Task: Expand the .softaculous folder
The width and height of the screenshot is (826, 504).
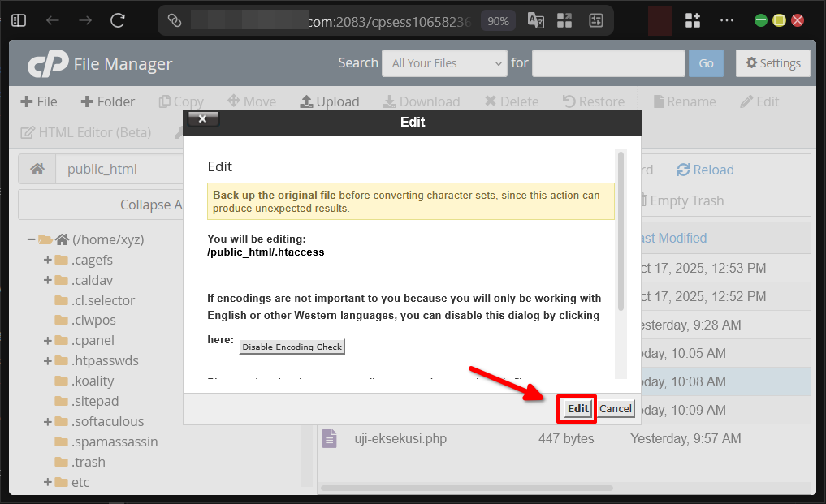Action: coord(46,421)
